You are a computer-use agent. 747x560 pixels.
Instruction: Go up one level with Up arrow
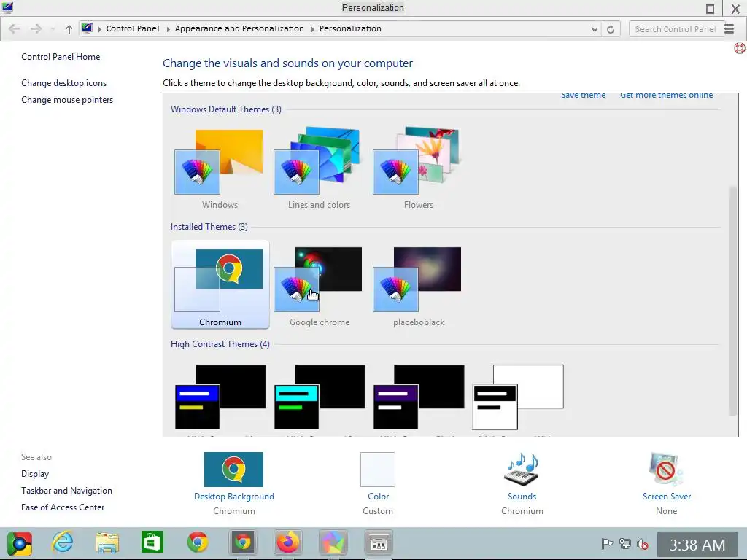69,29
